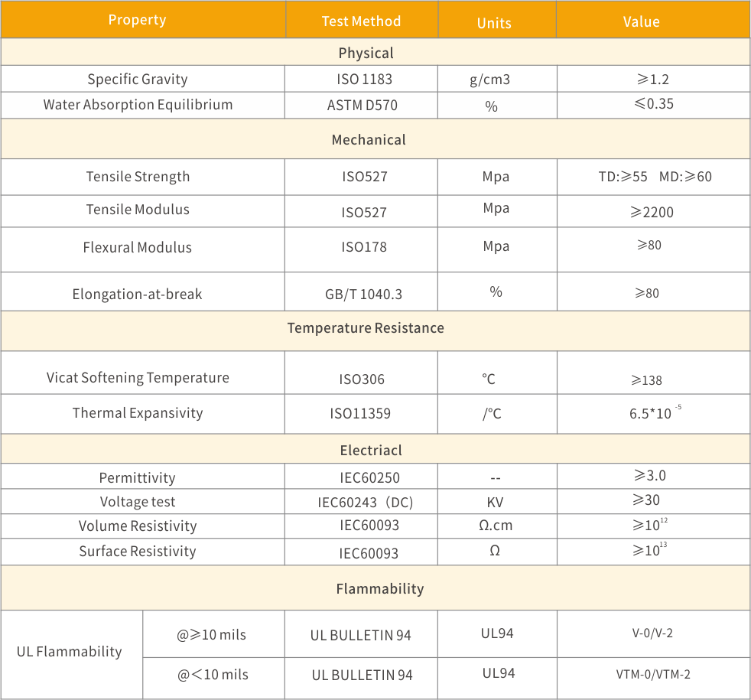The image size is (751, 700).
Task: Select the Specific Gravity property cell
Action: click(x=138, y=79)
